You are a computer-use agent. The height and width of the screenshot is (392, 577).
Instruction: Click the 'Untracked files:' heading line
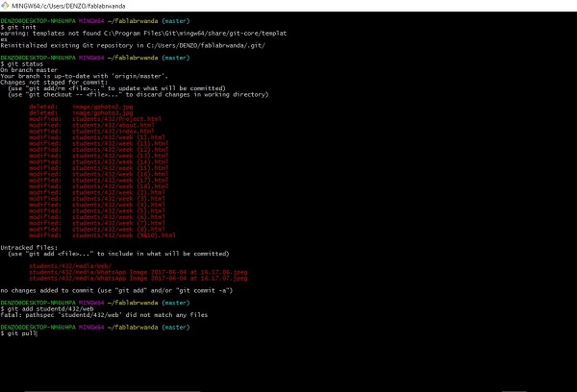click(x=29, y=248)
